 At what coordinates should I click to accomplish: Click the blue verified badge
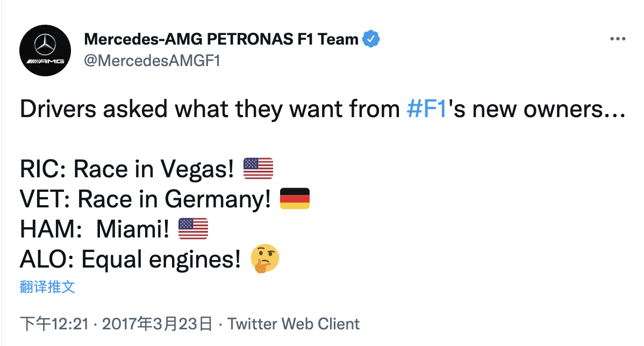(x=371, y=39)
